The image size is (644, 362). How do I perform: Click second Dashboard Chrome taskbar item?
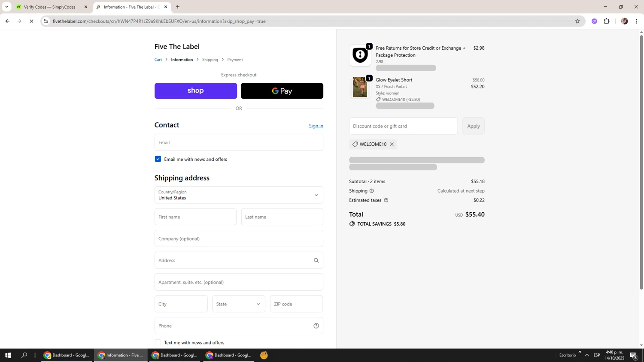(175, 355)
